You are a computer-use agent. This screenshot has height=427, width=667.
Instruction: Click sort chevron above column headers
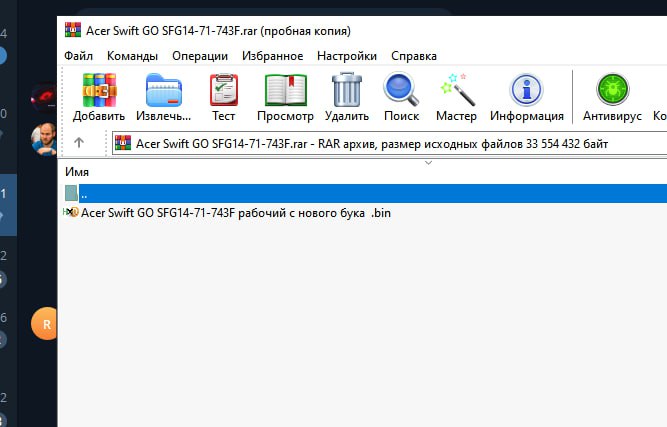pos(428,162)
